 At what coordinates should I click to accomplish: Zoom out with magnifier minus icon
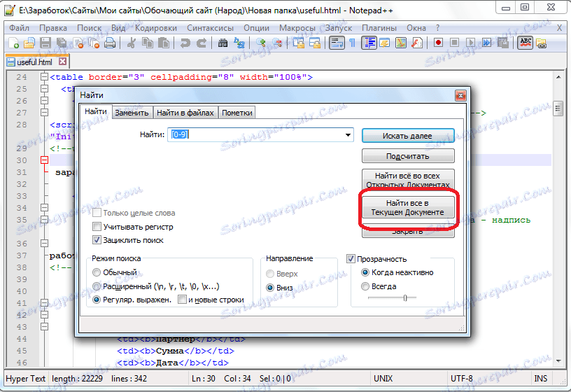click(277, 43)
